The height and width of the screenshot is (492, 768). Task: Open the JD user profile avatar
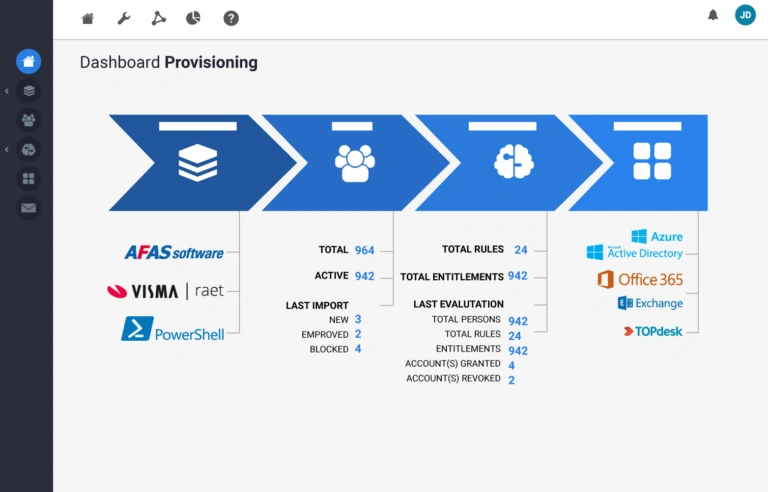(x=745, y=15)
